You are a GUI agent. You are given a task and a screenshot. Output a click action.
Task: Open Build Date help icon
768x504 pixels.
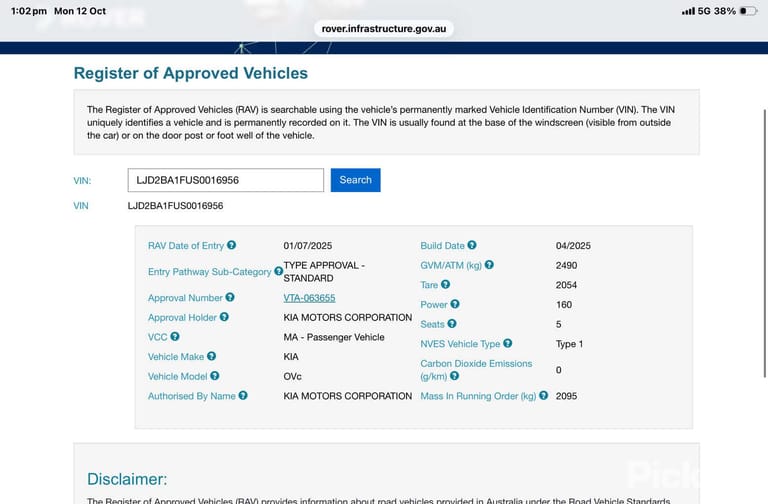[x=472, y=245]
